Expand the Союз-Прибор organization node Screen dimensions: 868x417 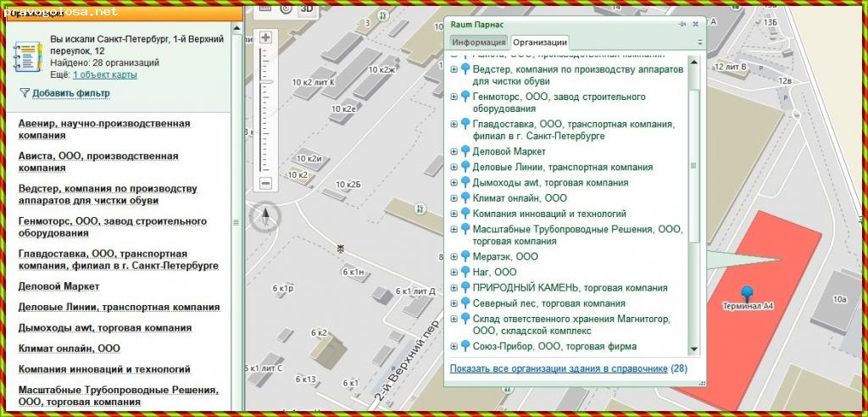pos(453,347)
